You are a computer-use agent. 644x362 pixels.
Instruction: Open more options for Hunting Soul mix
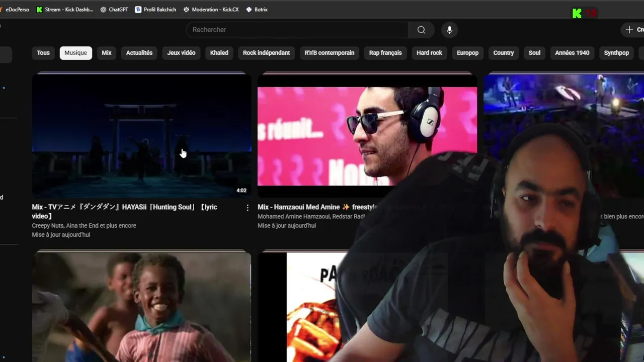pyautogui.click(x=247, y=208)
